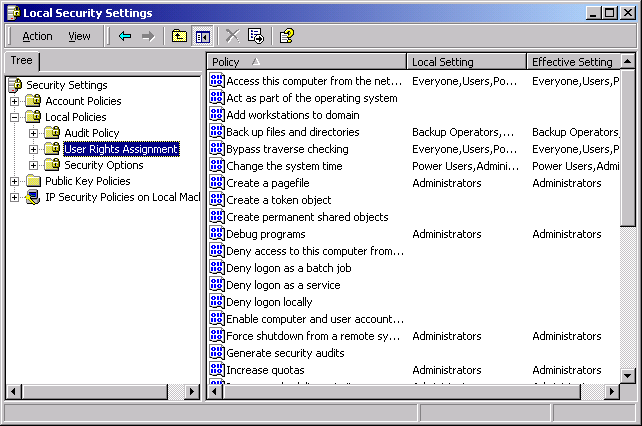The width and height of the screenshot is (642, 426).
Task: Expand the Audit Policy node
Action: click(34, 133)
